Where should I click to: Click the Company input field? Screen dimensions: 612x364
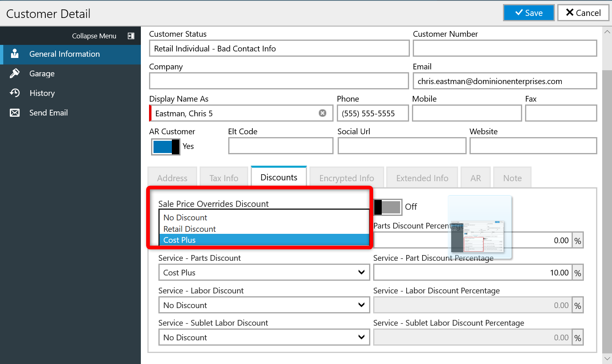(279, 81)
